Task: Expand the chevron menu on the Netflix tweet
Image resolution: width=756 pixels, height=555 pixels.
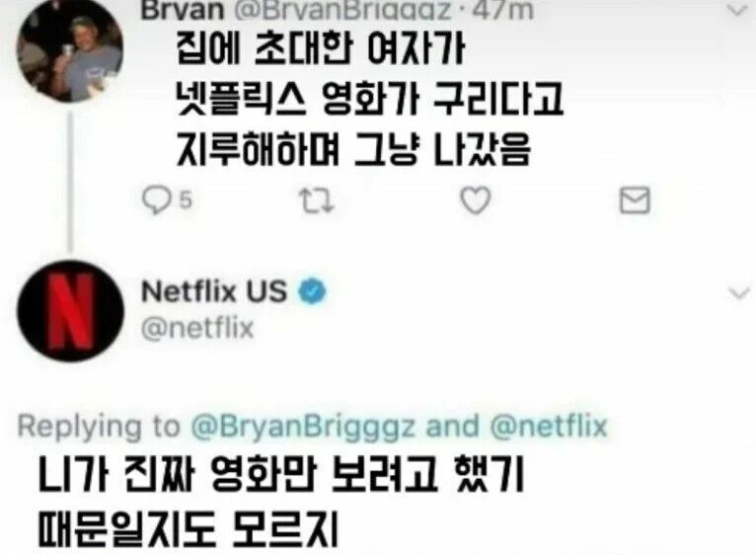Action: click(x=739, y=292)
